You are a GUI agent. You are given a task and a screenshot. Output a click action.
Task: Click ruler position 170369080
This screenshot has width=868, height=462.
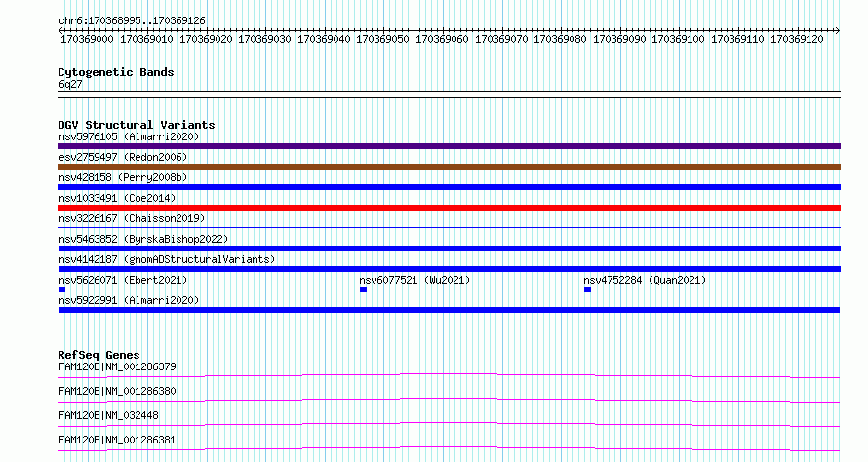tap(560, 39)
